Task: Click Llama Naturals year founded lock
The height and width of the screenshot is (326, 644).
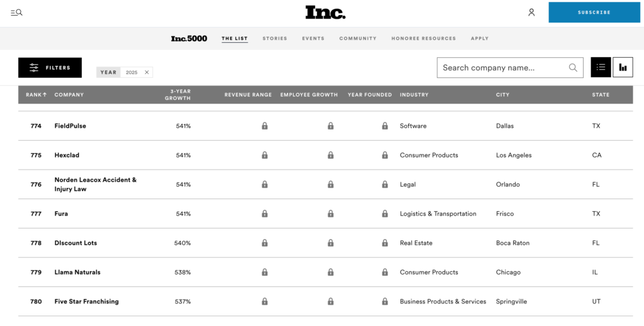Action: [385, 272]
